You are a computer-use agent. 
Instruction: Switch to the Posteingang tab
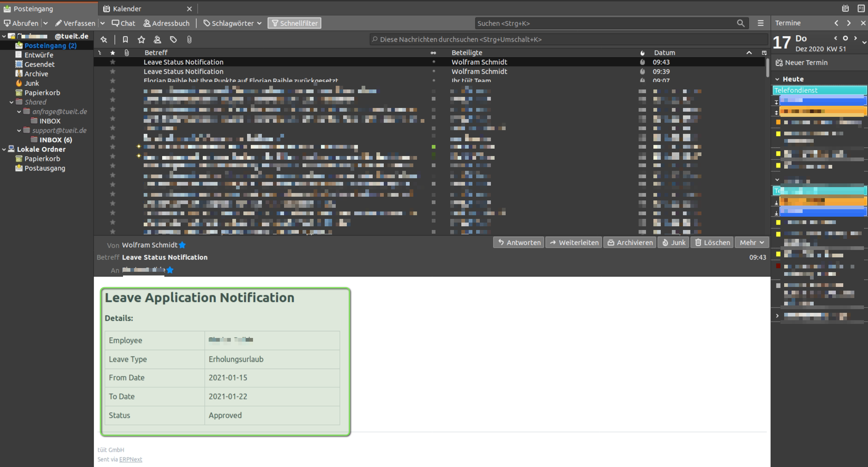tap(49, 9)
